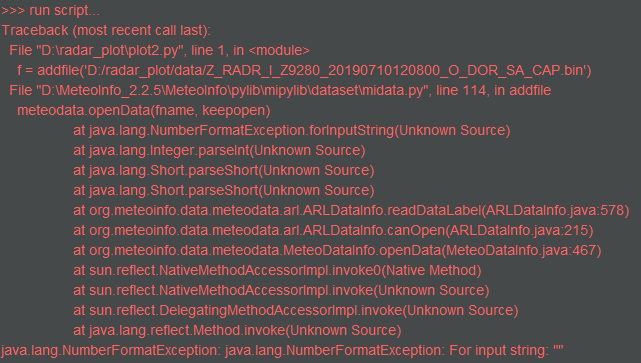Click the ARLDataInfo.canOpen stack line
Image resolution: width=641 pixels, height=363 pixels.
[x=333, y=231]
